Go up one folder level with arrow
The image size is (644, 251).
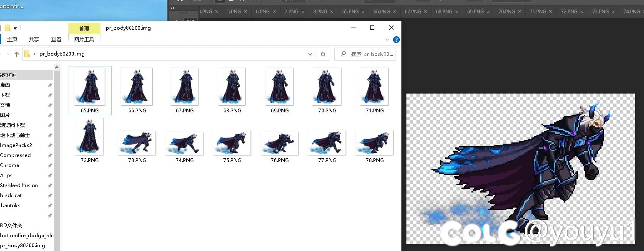17,54
